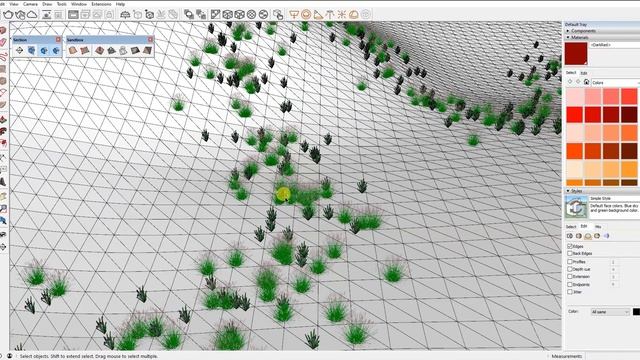Screen dimensions: 640x360
Task: Uncheck the Edges checkbox
Action: pyautogui.click(x=570, y=247)
